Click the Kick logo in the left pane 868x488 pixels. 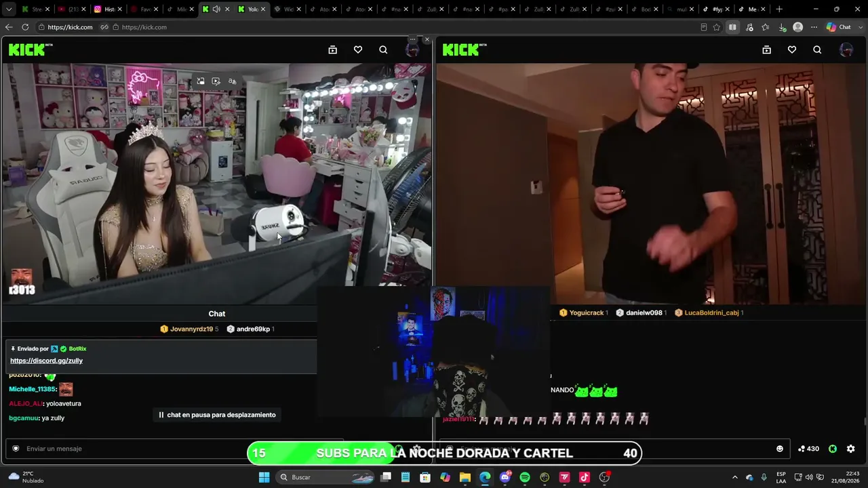click(x=31, y=49)
